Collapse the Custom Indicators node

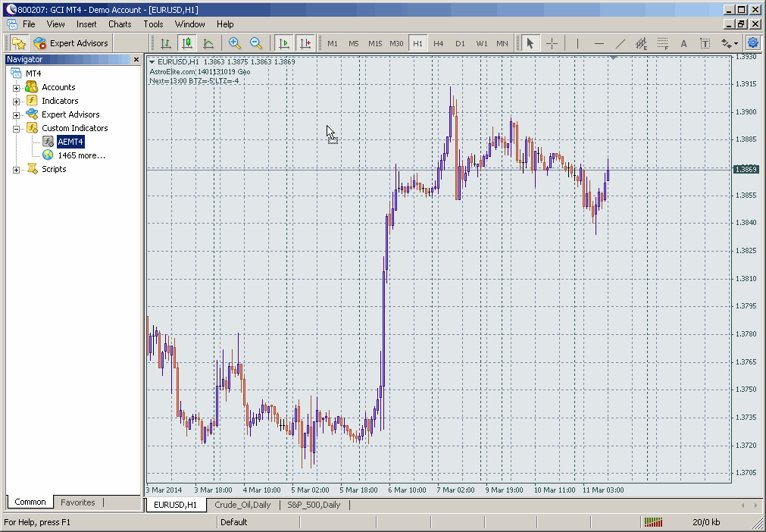coord(17,129)
